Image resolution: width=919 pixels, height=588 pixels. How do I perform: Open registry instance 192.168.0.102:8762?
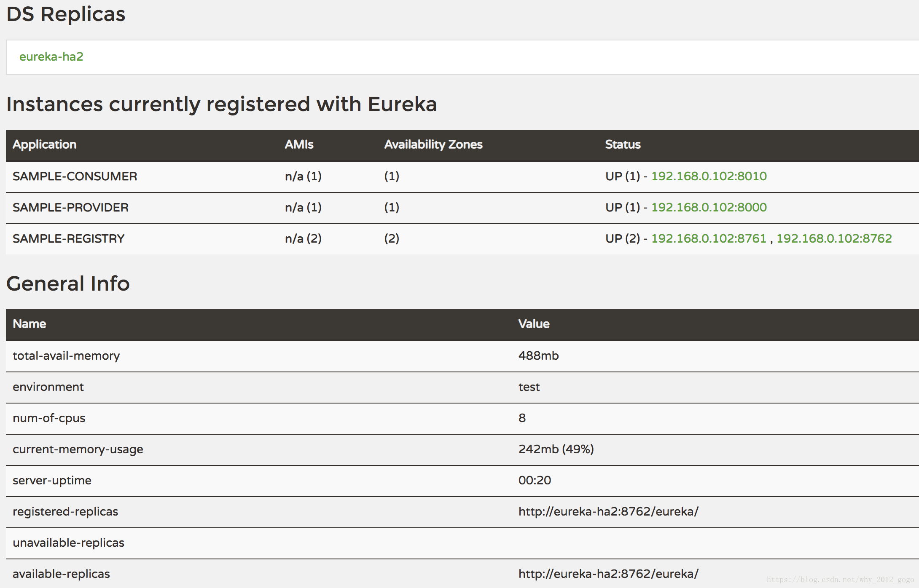pos(834,238)
